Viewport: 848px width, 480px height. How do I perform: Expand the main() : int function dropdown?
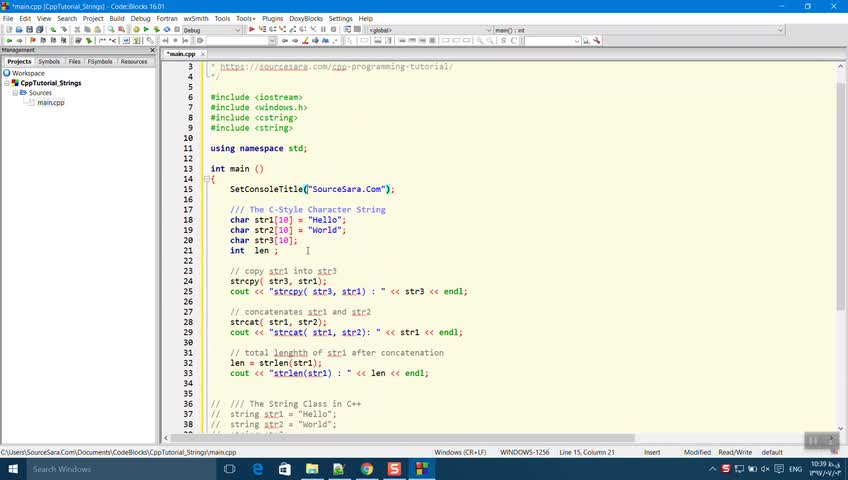click(780, 30)
